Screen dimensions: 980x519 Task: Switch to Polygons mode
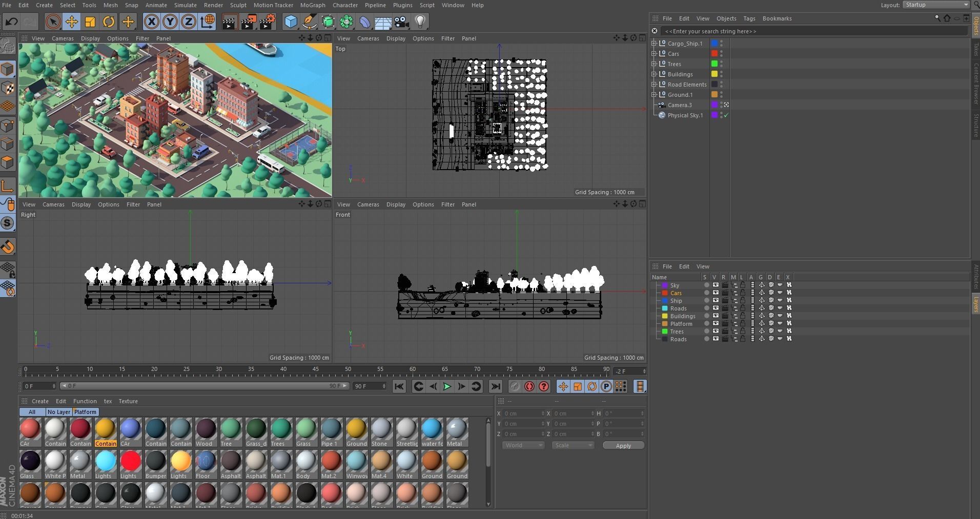click(x=8, y=163)
